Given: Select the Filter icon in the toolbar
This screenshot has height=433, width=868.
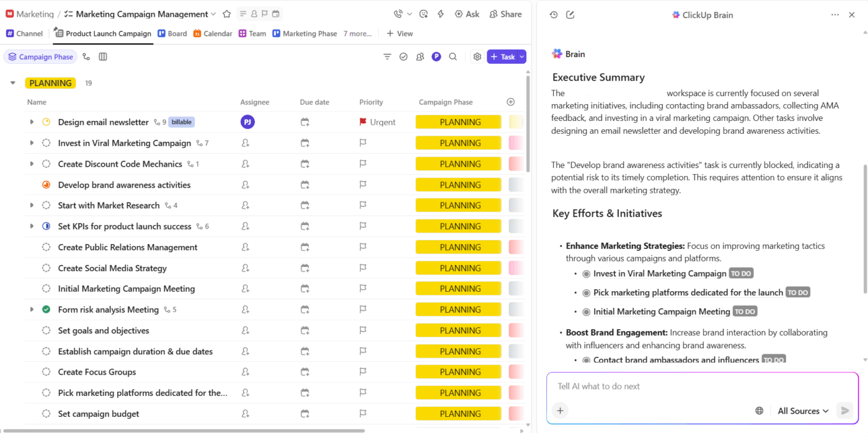Looking at the screenshot, I should (387, 56).
